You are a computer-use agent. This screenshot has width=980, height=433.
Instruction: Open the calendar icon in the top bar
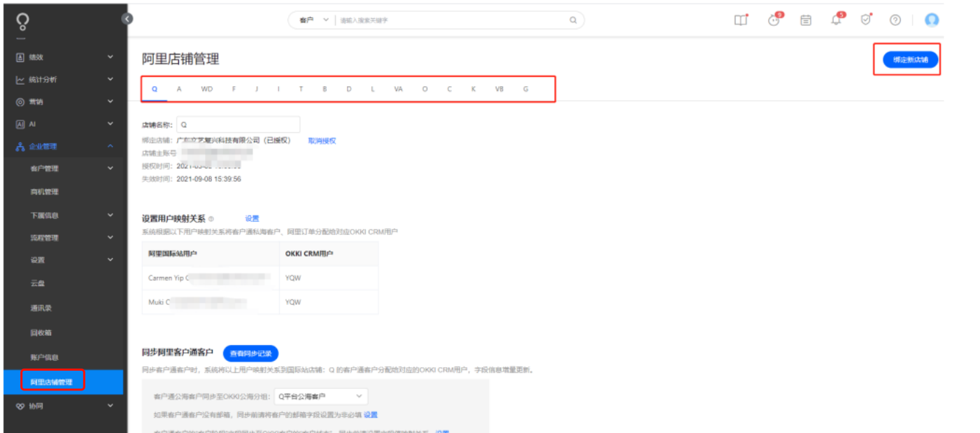806,20
